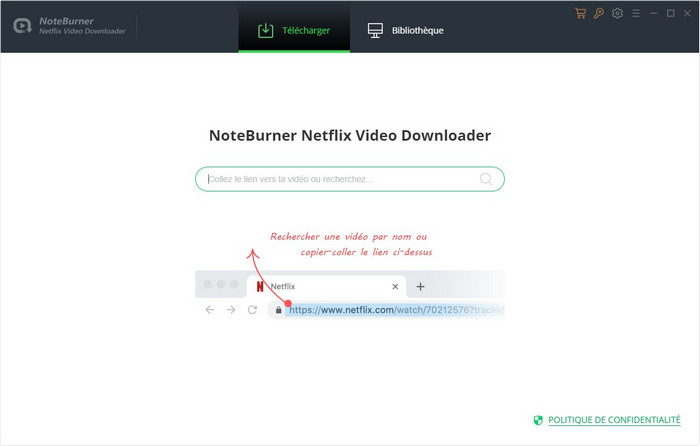Open the Politique de confidentialité link
Image resolution: width=700 pixels, height=446 pixels.
click(x=614, y=420)
